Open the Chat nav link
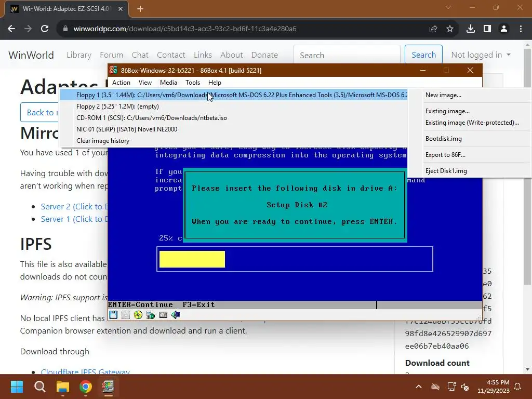The width and height of the screenshot is (532, 399). [x=140, y=55]
